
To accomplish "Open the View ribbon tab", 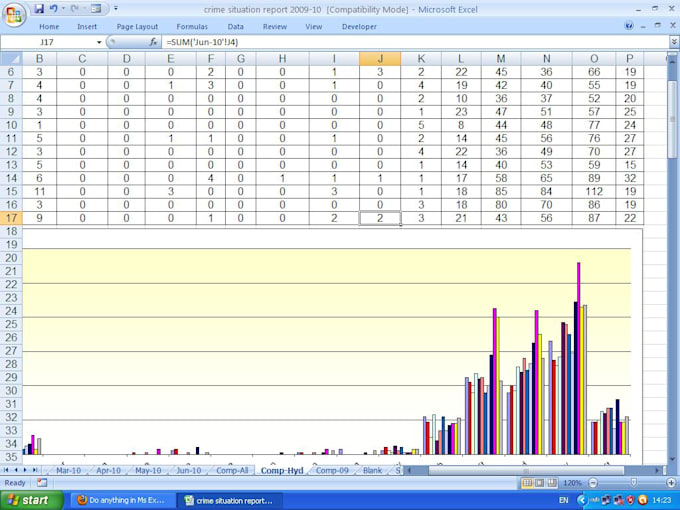I will (x=314, y=26).
